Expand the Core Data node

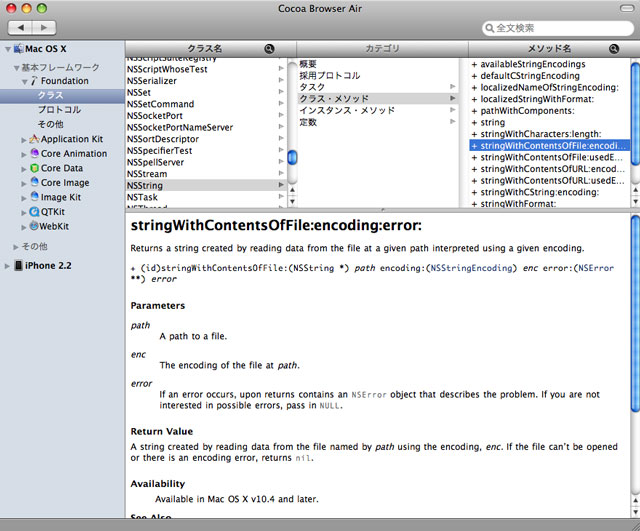coord(24,169)
